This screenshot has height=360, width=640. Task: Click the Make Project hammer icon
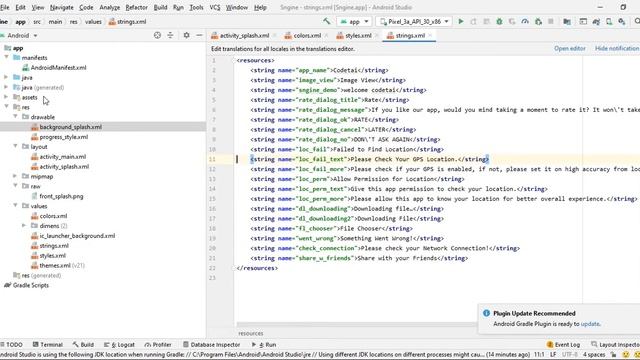(x=327, y=21)
